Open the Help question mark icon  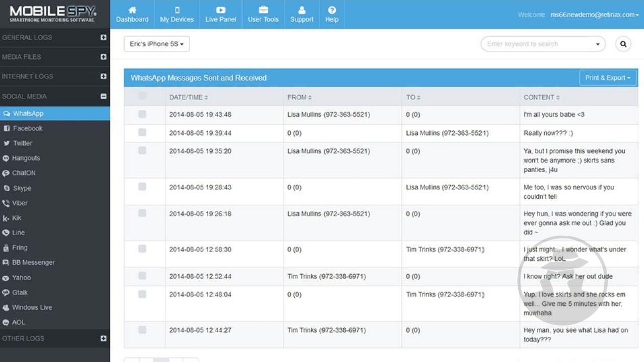coord(332,10)
